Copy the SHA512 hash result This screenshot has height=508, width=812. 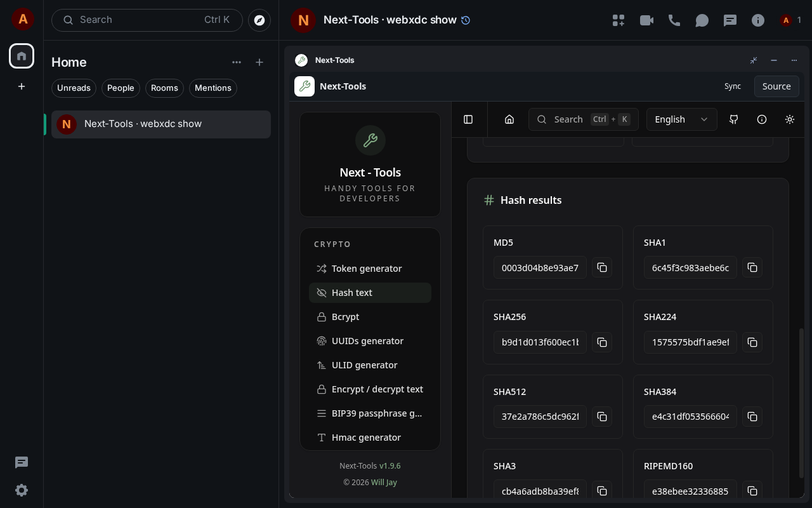(602, 417)
